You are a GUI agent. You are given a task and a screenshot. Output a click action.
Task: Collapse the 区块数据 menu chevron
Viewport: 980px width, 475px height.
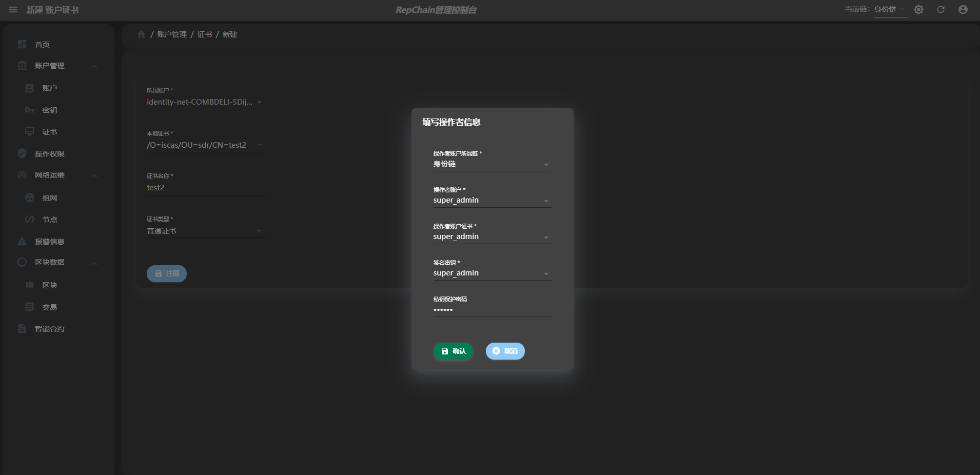94,263
